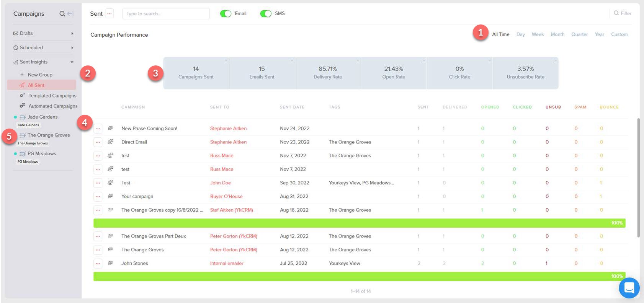Open Internal emailer recipient link
The image size is (644, 303).
pos(227,264)
